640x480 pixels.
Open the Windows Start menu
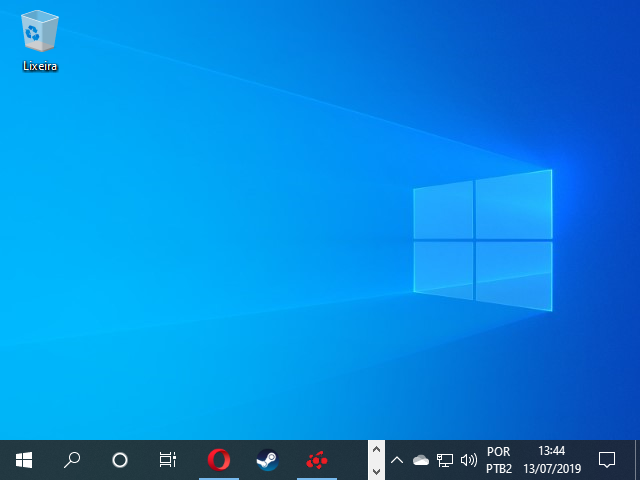(24, 460)
